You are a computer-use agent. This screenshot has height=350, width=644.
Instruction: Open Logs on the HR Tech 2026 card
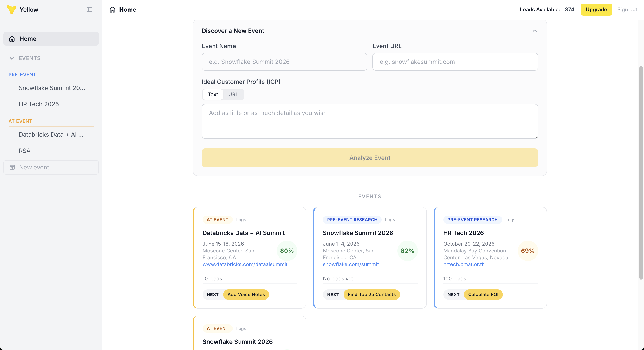point(510,219)
